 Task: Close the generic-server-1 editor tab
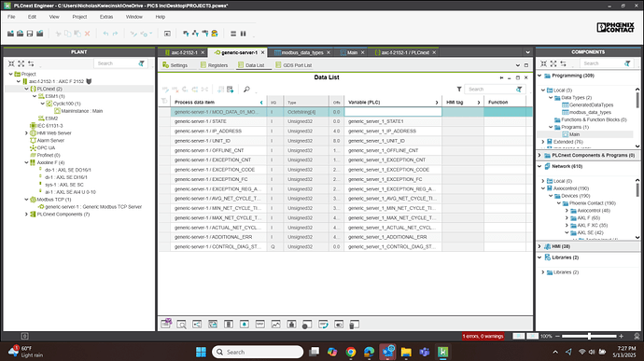(x=263, y=52)
